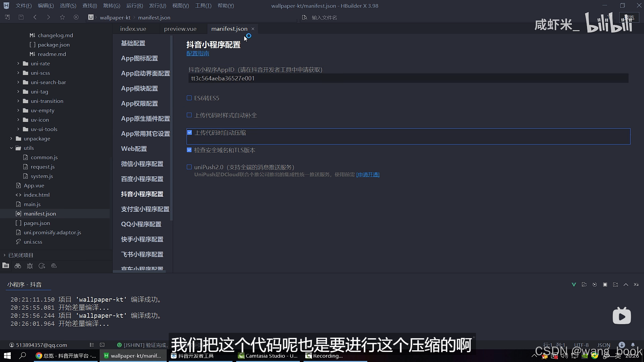Expand the unpackage folder
This screenshot has width=644, height=362.
tap(11, 138)
